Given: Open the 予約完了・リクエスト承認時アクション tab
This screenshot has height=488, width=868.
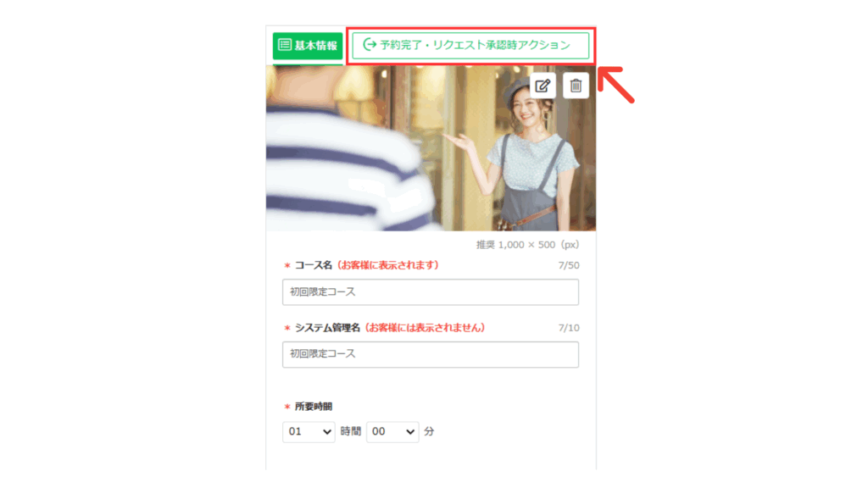Looking at the screenshot, I should click(x=470, y=46).
